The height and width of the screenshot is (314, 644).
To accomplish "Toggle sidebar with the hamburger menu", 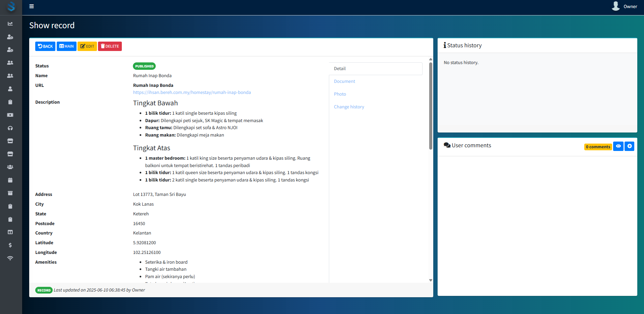I will click(32, 6).
